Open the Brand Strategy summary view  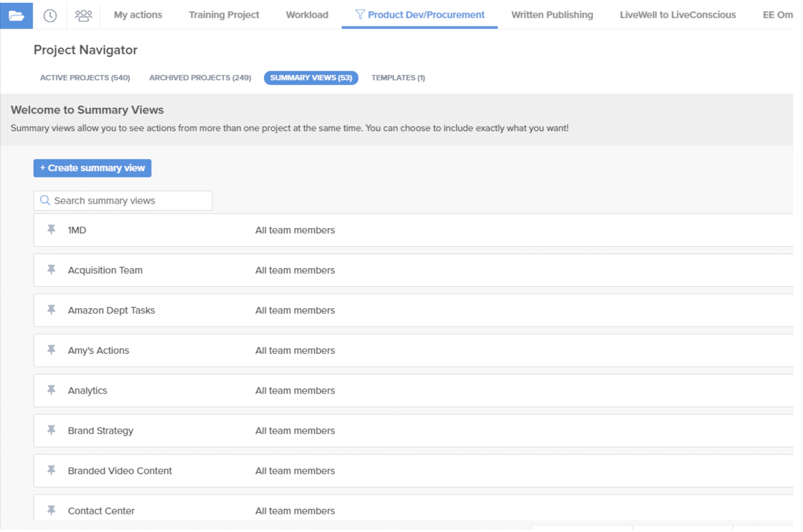coord(100,431)
